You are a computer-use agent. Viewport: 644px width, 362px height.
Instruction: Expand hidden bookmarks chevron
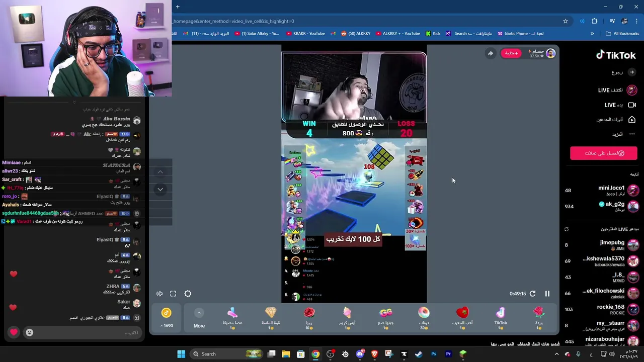tap(592, 34)
